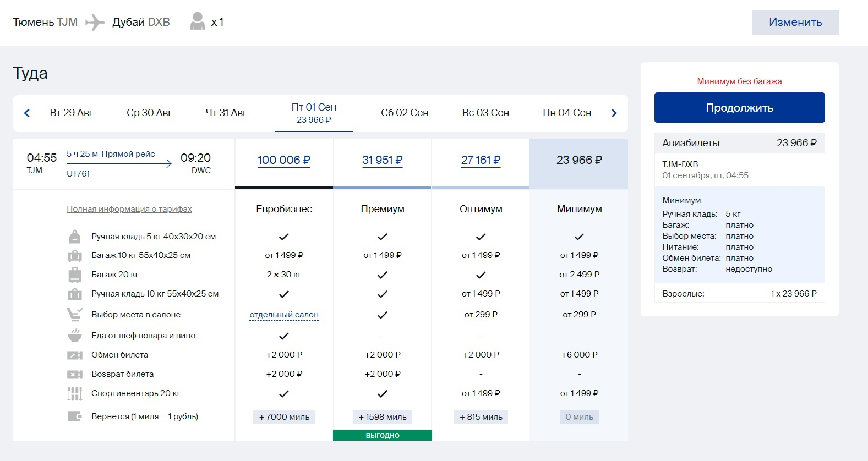Click the +6 000 ₽ exchange fee
The image size is (868, 461).
[579, 355]
